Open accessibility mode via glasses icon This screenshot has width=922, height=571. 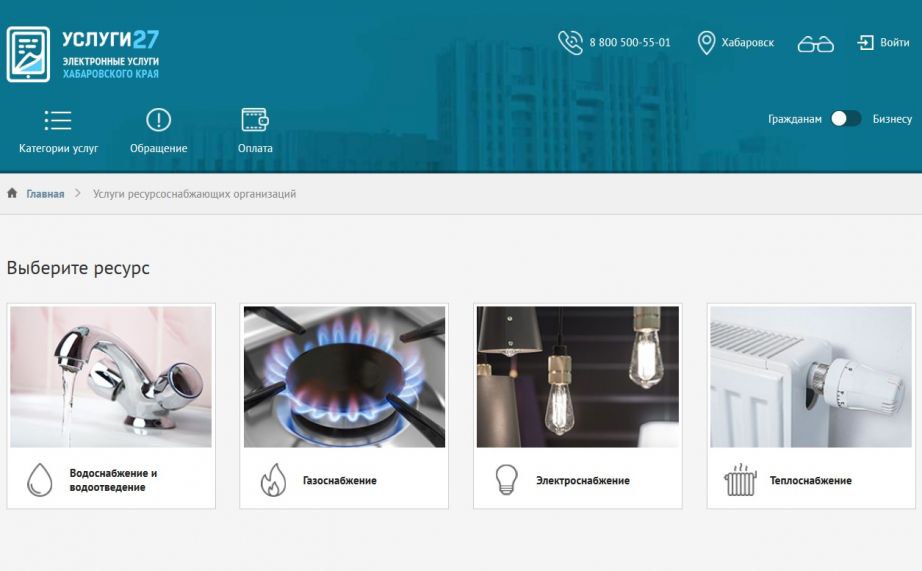(x=815, y=44)
